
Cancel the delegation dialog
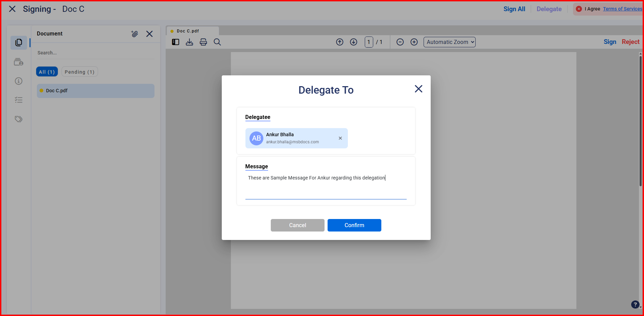297,225
